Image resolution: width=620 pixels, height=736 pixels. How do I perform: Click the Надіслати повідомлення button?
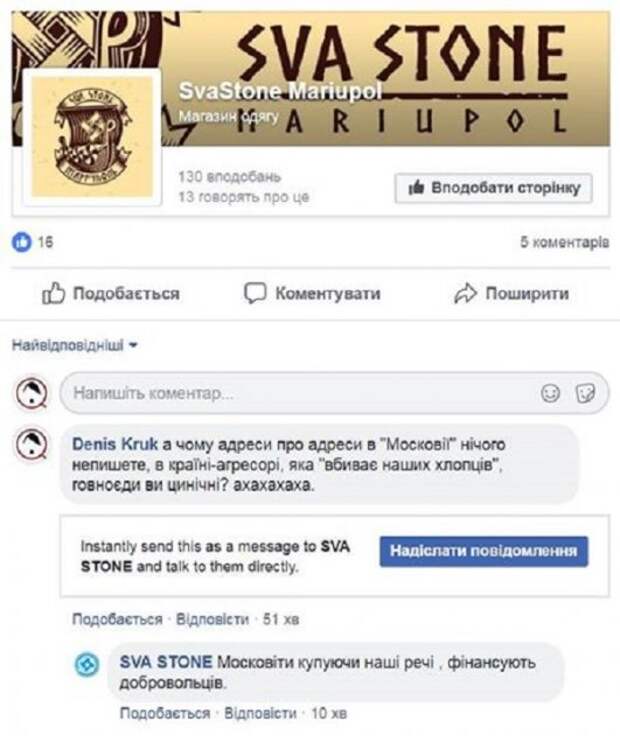point(483,551)
